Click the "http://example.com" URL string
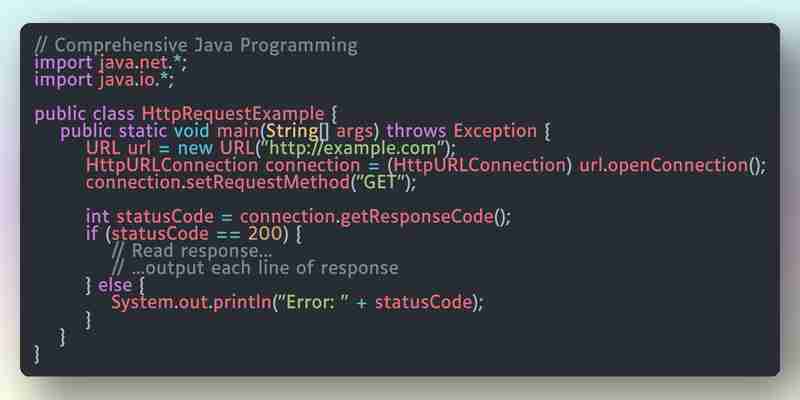 coord(354,148)
